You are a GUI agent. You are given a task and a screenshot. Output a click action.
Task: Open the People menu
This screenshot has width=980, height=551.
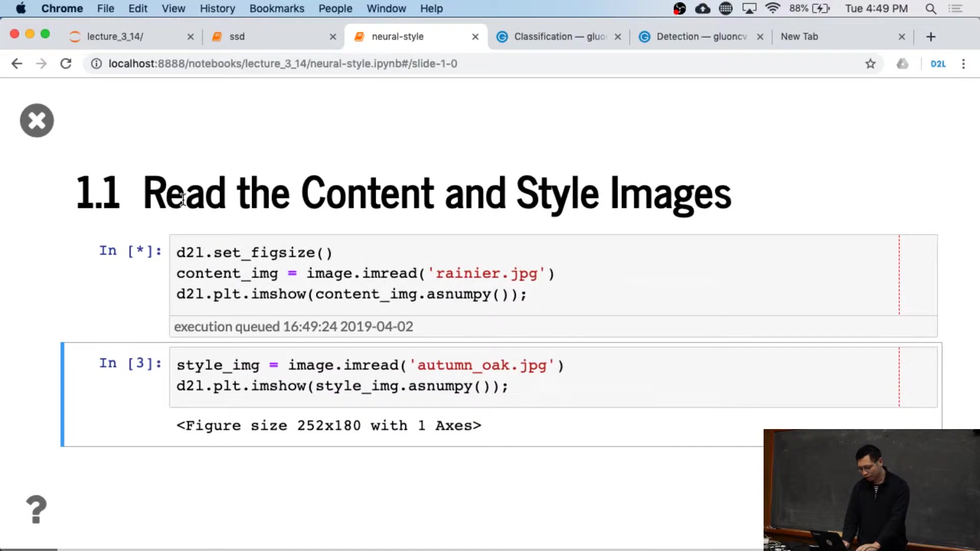(x=335, y=9)
